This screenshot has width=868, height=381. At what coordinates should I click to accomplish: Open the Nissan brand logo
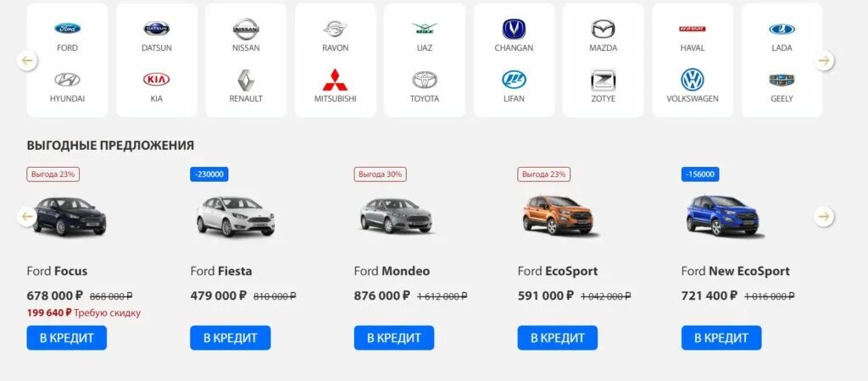[246, 29]
